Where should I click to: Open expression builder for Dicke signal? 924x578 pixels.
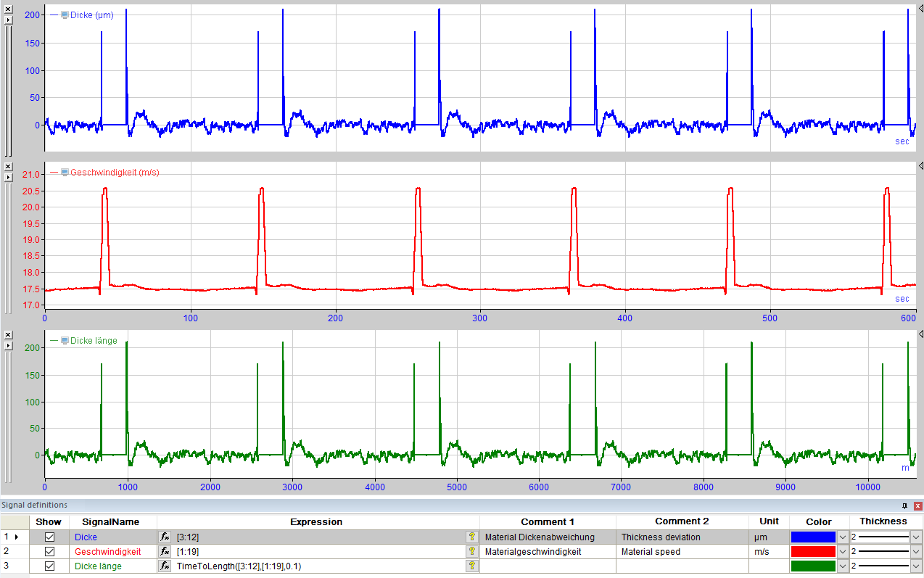[165, 537]
